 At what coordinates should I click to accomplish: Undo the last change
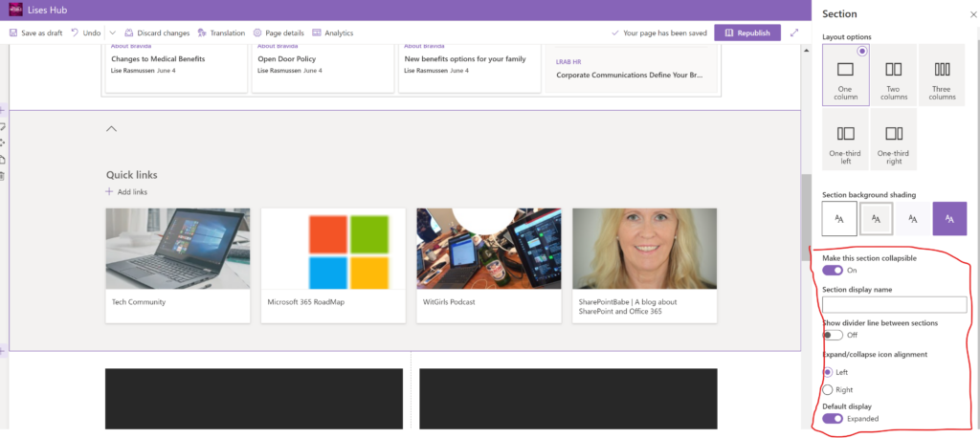click(x=85, y=33)
